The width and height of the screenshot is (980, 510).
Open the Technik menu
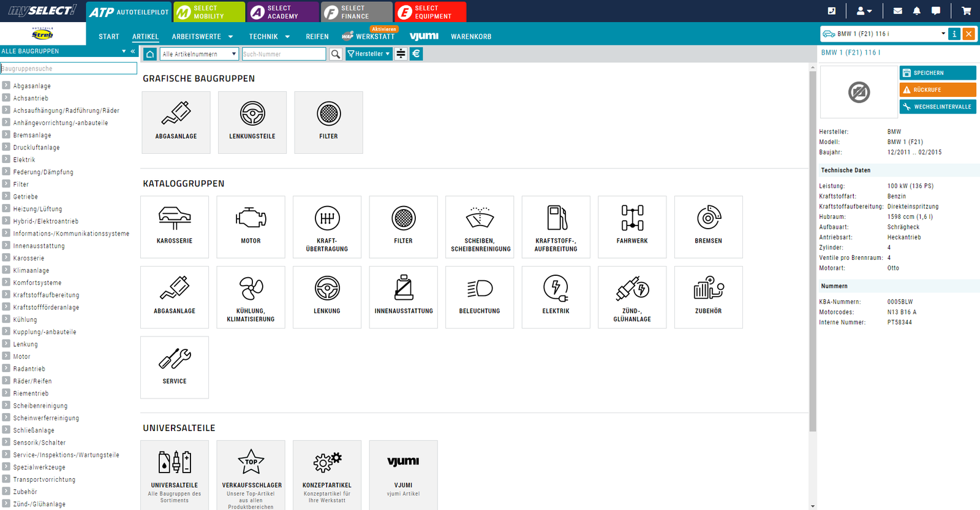(x=269, y=37)
